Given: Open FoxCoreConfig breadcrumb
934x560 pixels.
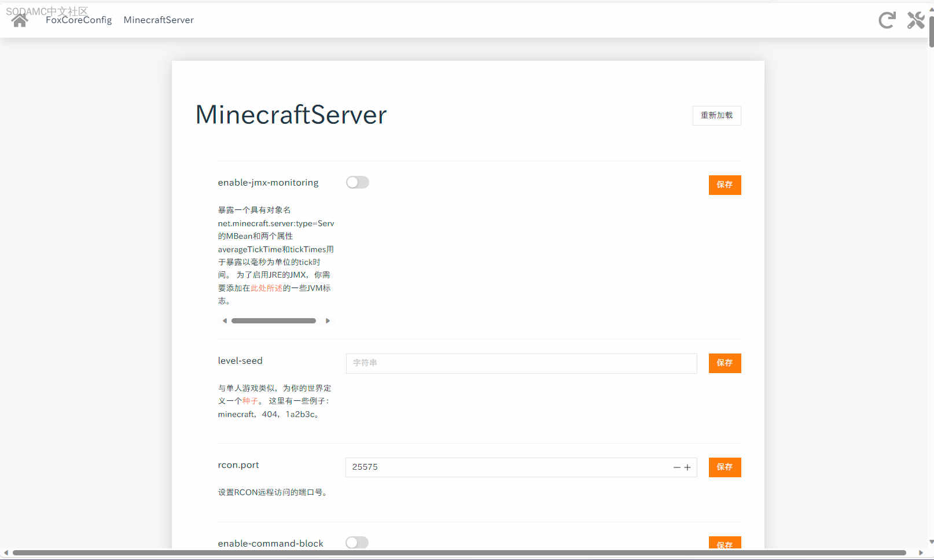Looking at the screenshot, I should pos(79,20).
